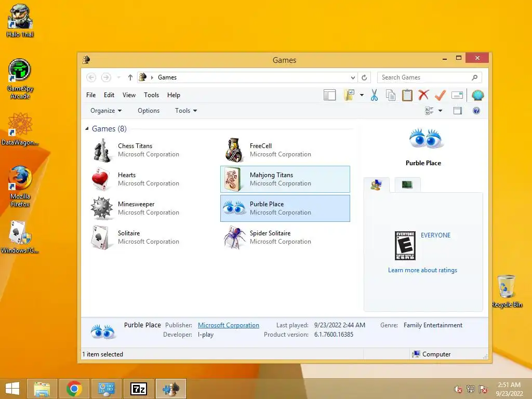
Task: Expand the address bar history dropdown
Action: [x=353, y=78]
